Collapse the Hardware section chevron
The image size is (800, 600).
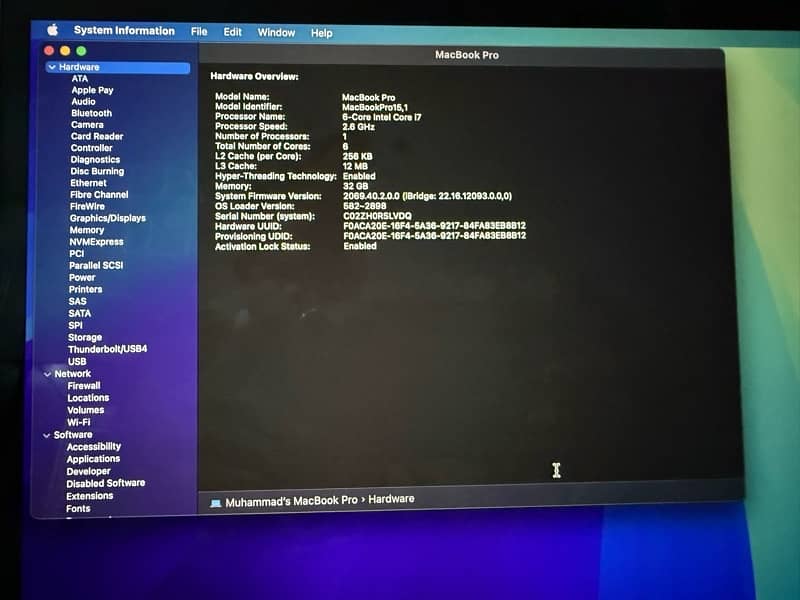52,67
